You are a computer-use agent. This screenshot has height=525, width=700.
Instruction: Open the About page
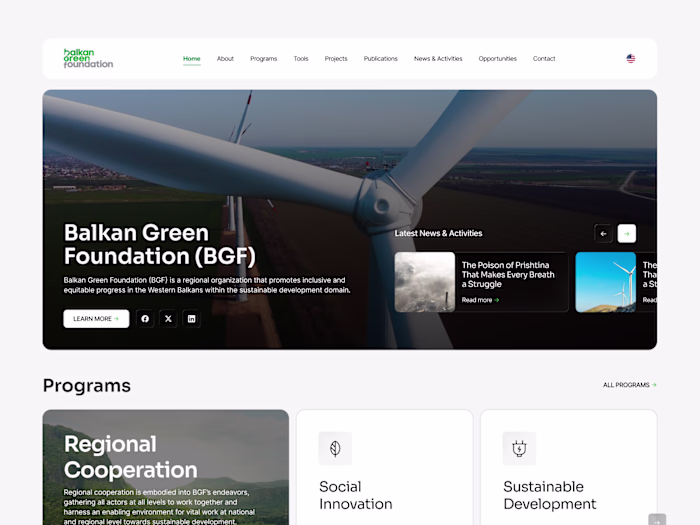[225, 58]
